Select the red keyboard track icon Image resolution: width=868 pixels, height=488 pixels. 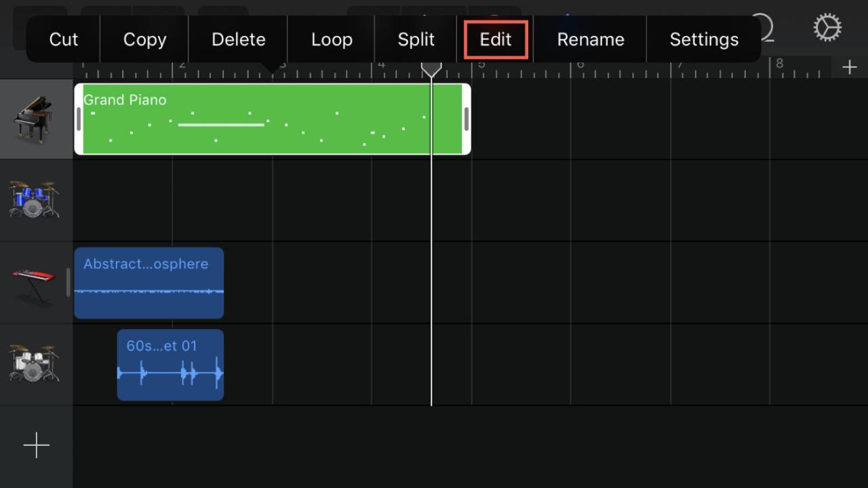(x=33, y=283)
